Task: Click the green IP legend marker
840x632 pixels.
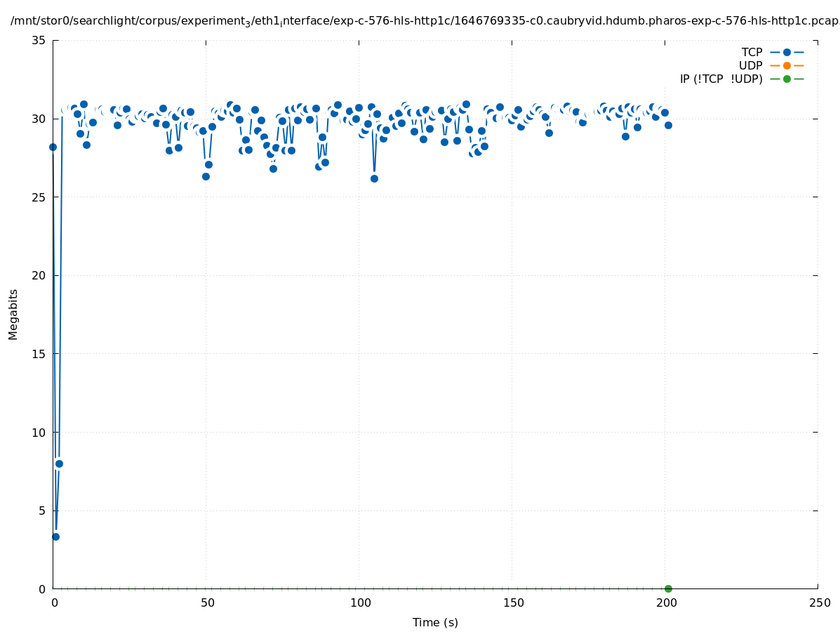Action: click(x=787, y=79)
